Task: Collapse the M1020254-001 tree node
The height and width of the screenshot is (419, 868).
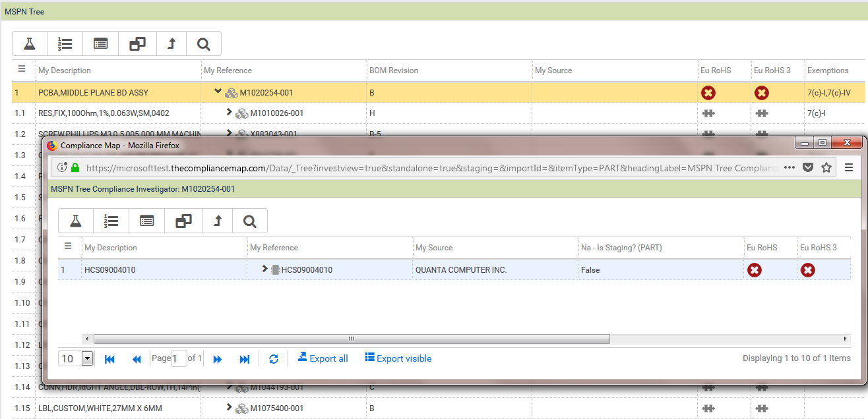Action: pyautogui.click(x=218, y=92)
